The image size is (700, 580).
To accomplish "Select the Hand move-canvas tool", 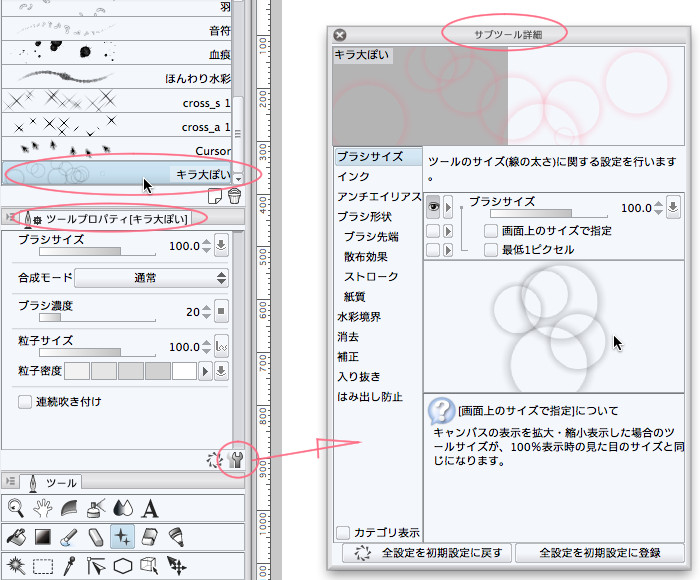I will [42, 508].
